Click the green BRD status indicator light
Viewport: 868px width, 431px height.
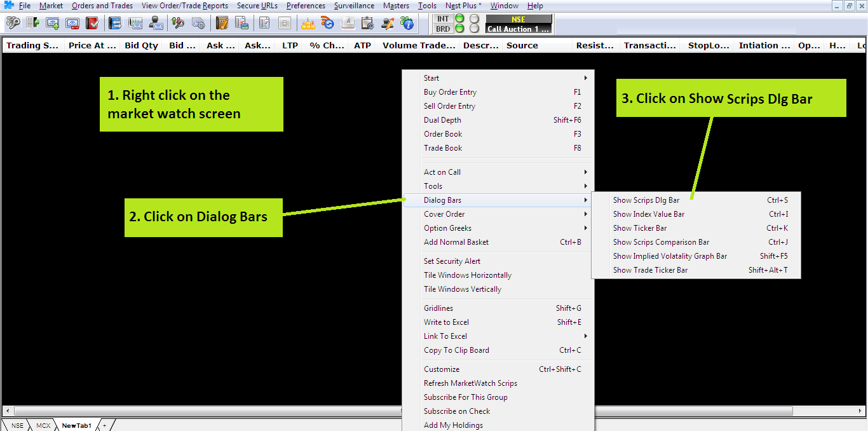[x=459, y=29]
